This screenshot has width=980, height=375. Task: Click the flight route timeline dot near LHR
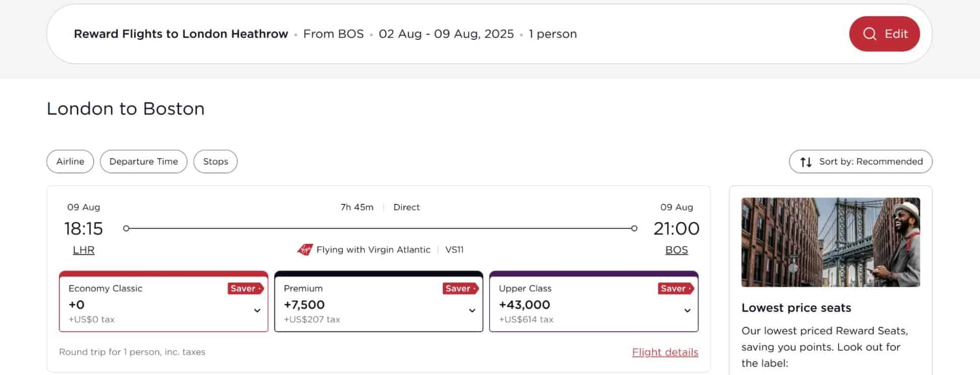pyautogui.click(x=126, y=228)
